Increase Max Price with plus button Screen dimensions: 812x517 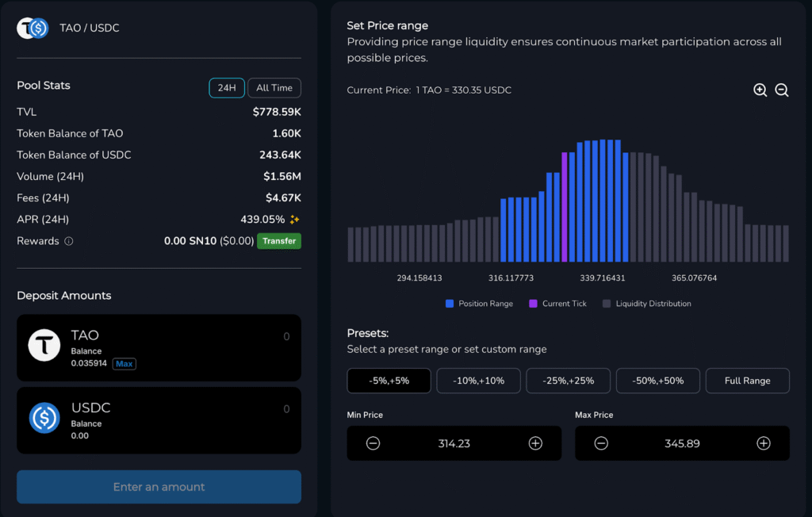(x=763, y=443)
